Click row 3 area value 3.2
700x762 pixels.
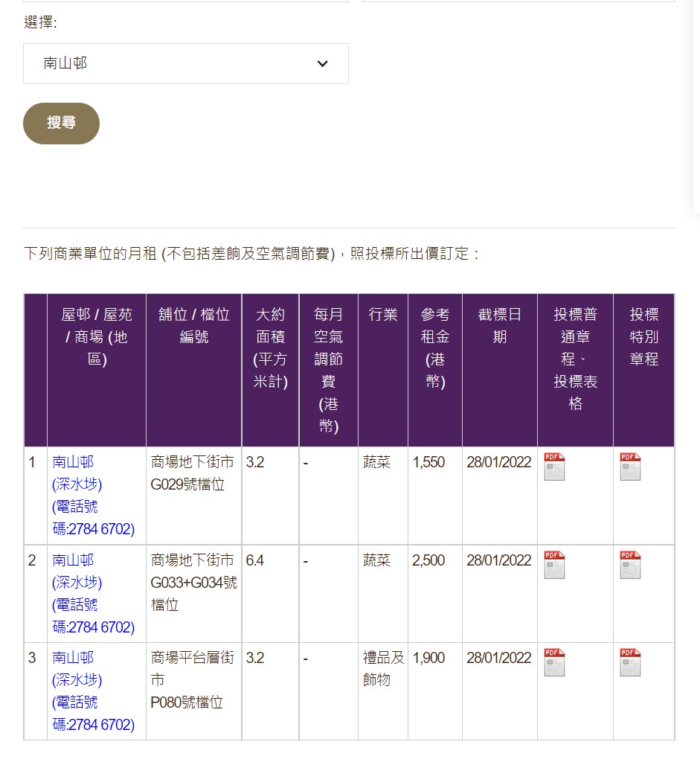[255, 658]
